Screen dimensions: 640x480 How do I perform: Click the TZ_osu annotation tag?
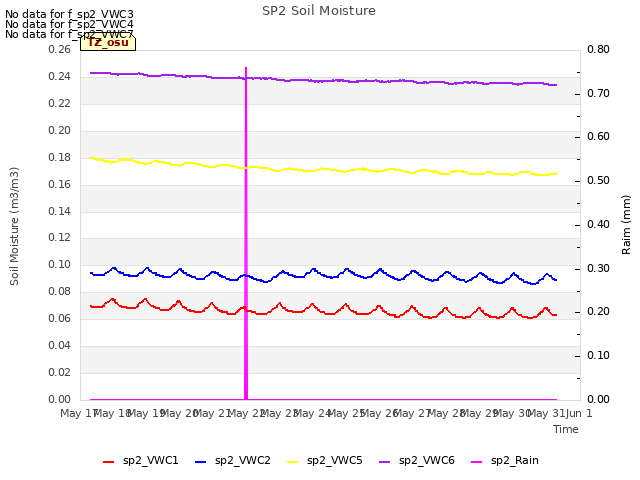108,42
